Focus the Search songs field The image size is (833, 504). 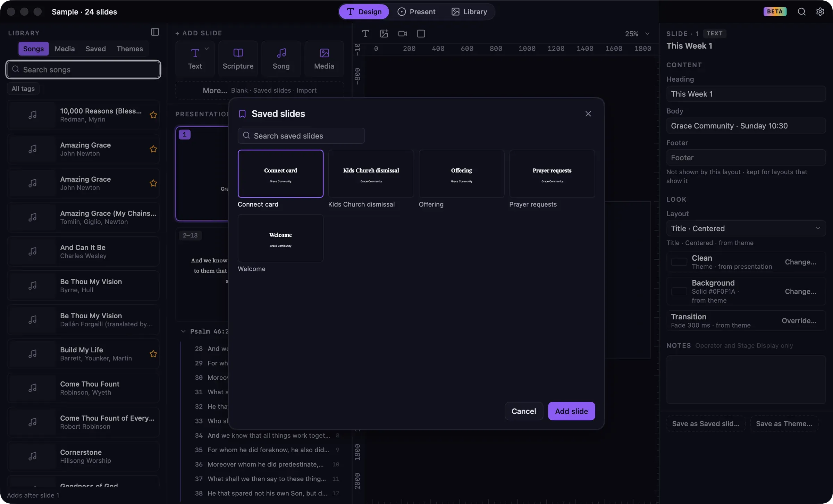[83, 69]
